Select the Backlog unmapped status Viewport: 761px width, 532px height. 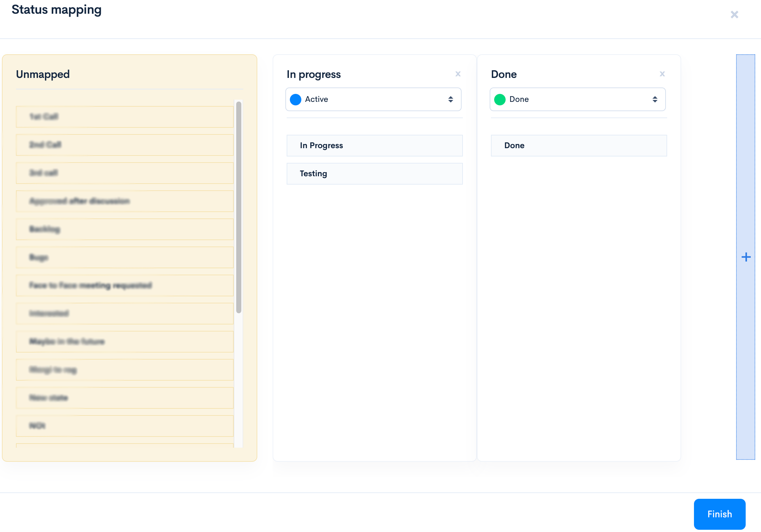pyautogui.click(x=124, y=229)
